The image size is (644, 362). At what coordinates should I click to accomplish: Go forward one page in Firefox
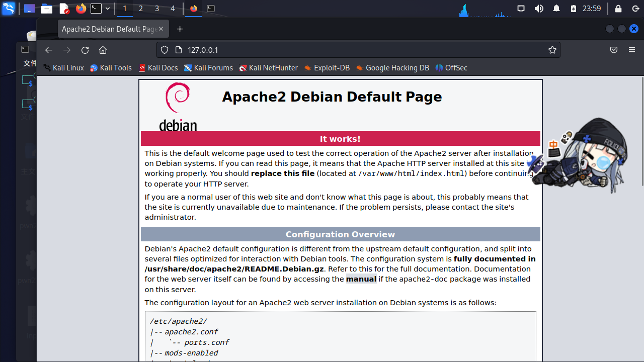coord(66,50)
